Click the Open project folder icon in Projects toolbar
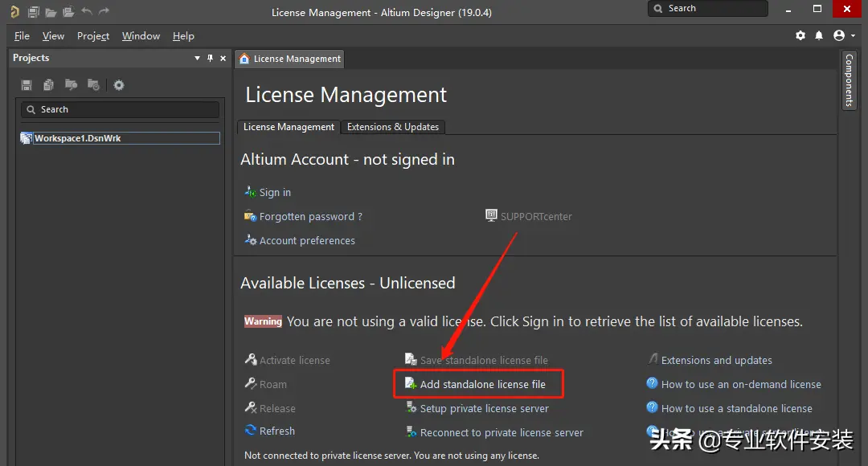Viewport: 868px width, 466px height. [x=71, y=84]
